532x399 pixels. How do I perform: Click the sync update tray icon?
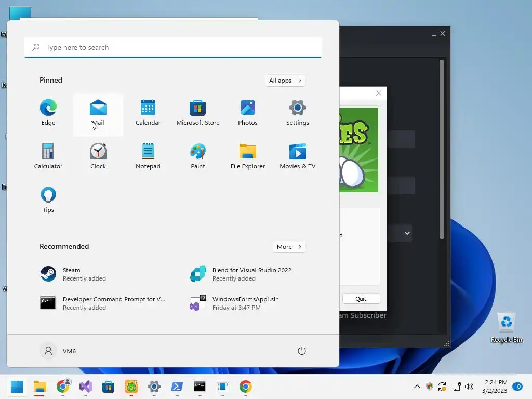click(x=442, y=387)
